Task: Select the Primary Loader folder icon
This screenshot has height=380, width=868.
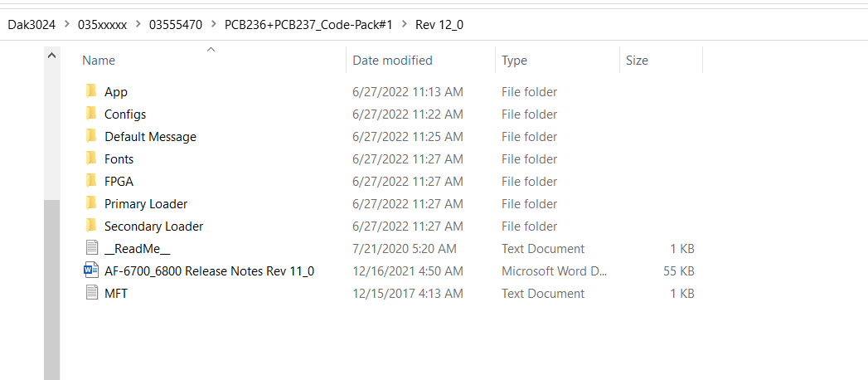Action: pyautogui.click(x=91, y=203)
